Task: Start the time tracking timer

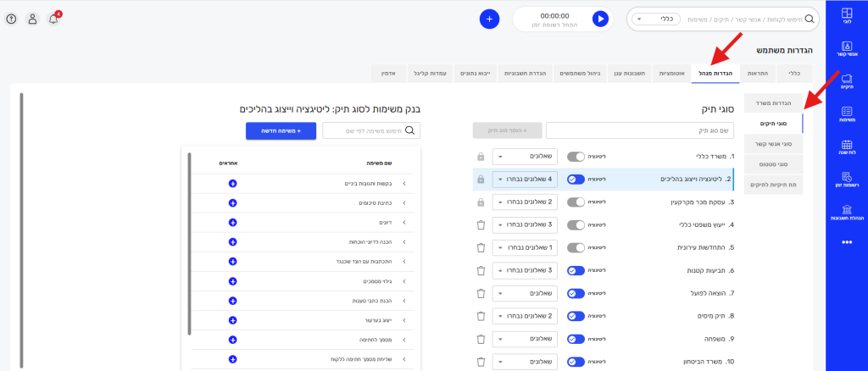Action: click(600, 19)
